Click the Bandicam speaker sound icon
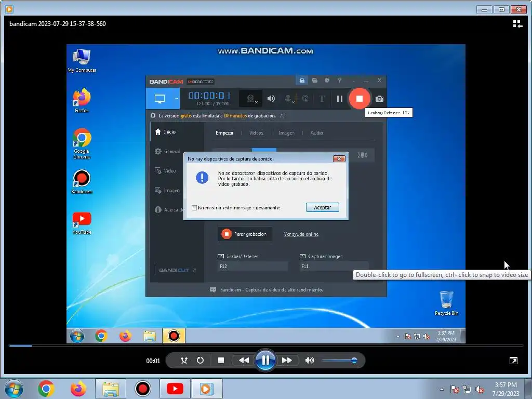The width and height of the screenshot is (532, 399). click(x=271, y=99)
